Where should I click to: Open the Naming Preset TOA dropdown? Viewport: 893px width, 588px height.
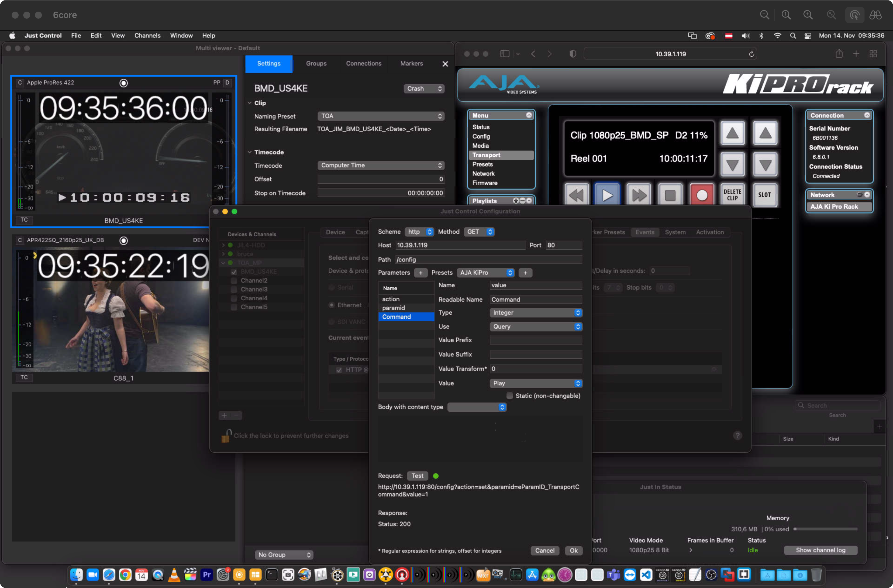coord(381,116)
